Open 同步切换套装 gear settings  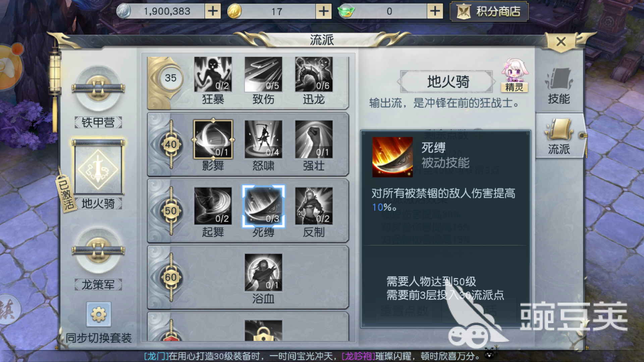[99, 314]
